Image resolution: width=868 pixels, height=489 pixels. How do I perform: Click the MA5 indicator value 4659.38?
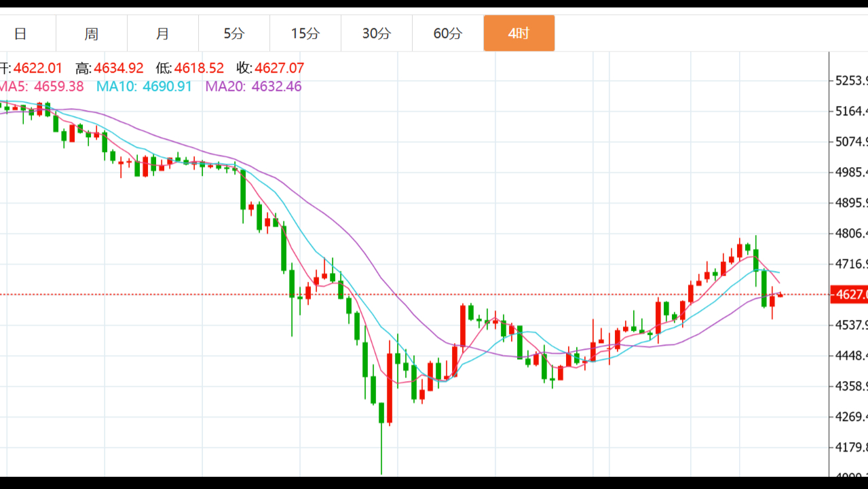click(58, 87)
